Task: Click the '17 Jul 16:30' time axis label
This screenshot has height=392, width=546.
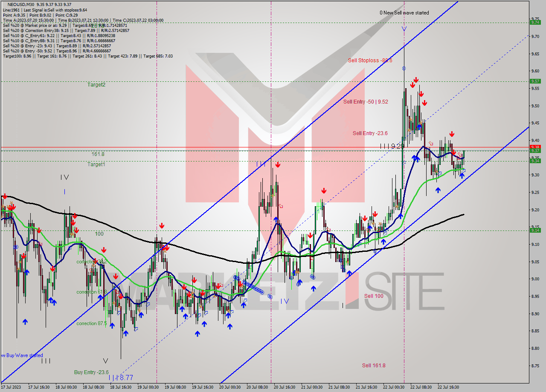Action: 39,387
